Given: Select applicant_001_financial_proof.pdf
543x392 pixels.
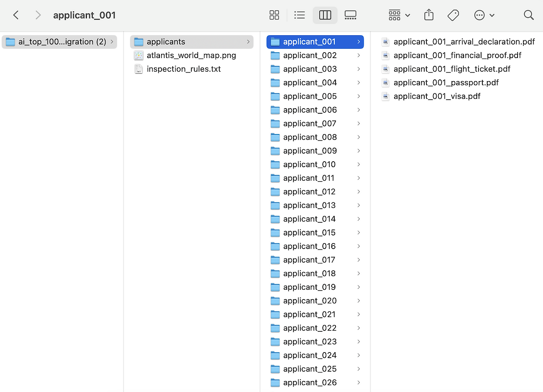Looking at the screenshot, I should pyautogui.click(x=458, y=55).
